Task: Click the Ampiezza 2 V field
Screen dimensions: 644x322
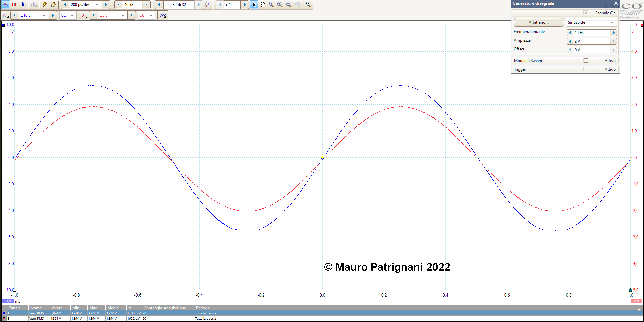Action: tap(592, 41)
